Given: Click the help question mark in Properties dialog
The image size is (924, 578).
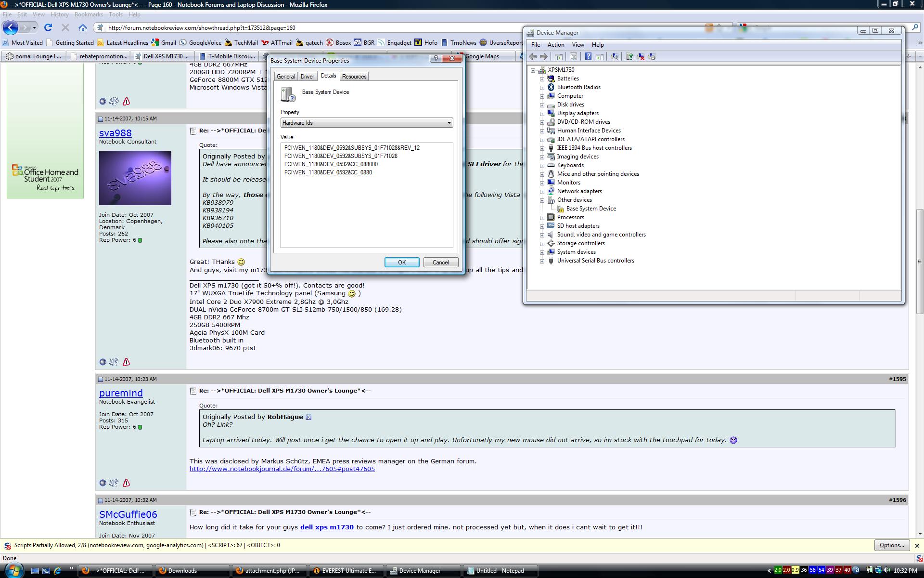Looking at the screenshot, I should [436, 58].
